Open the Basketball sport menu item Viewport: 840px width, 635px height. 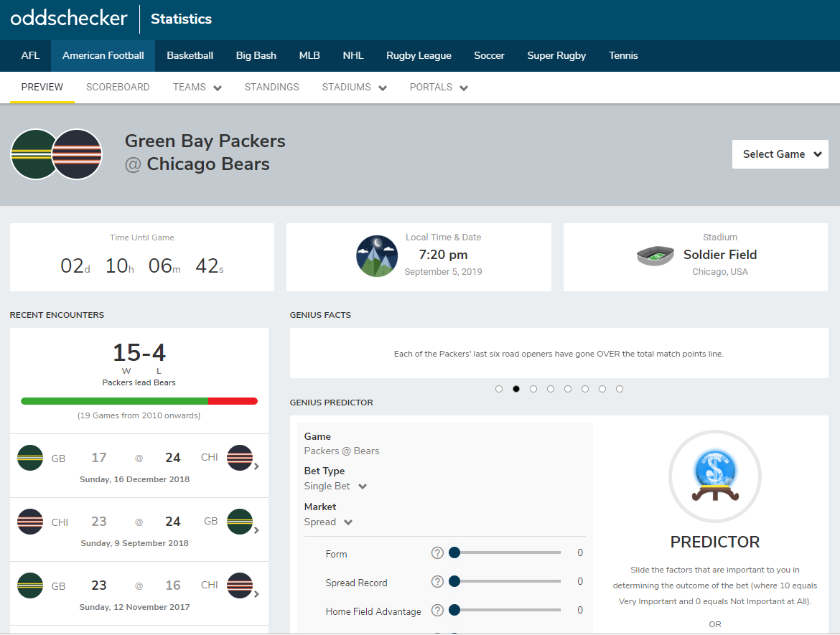[x=190, y=56]
